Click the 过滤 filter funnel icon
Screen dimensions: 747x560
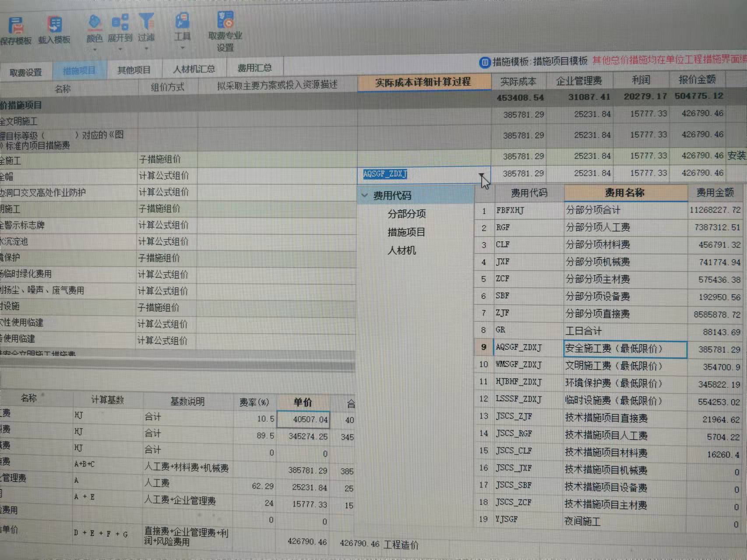pos(146,22)
